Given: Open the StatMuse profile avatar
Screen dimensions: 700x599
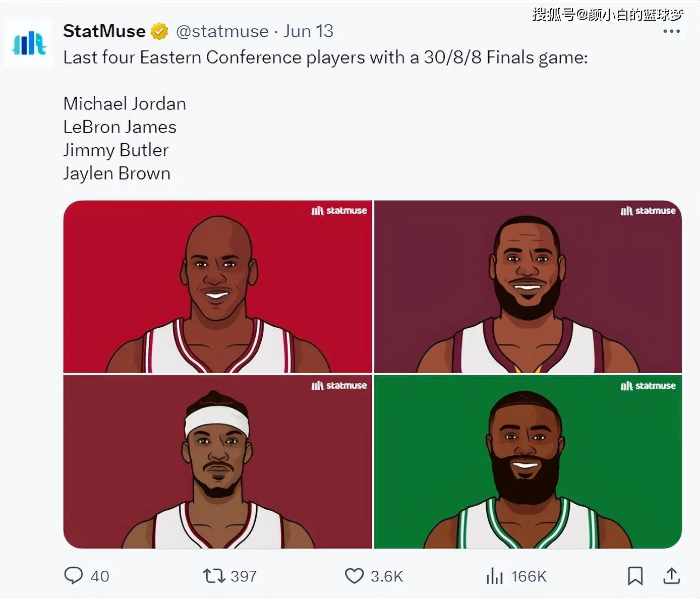Looking at the screenshot, I should pyautogui.click(x=29, y=43).
